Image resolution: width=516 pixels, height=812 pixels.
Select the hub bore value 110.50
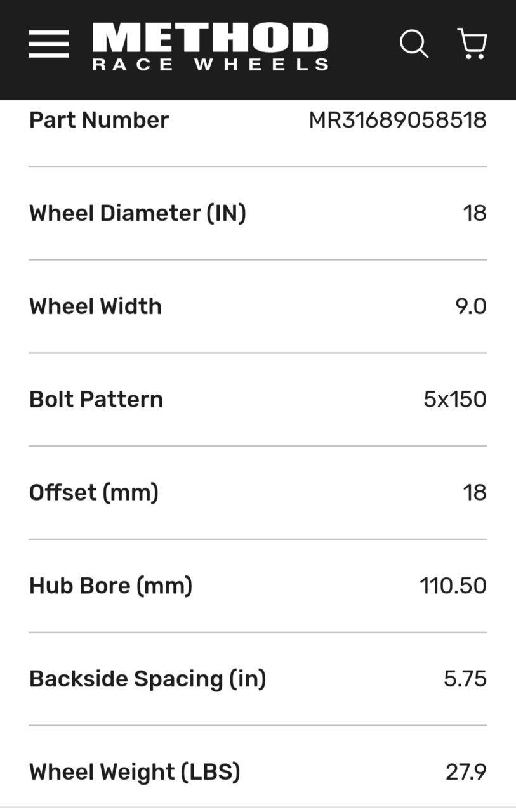pos(453,586)
